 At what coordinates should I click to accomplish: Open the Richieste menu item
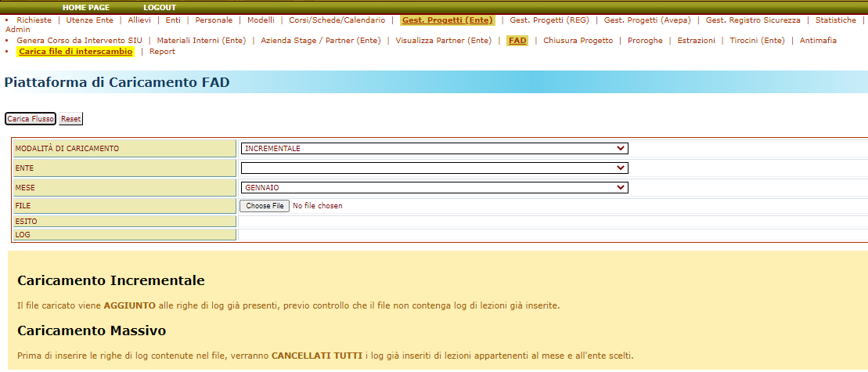coord(34,20)
